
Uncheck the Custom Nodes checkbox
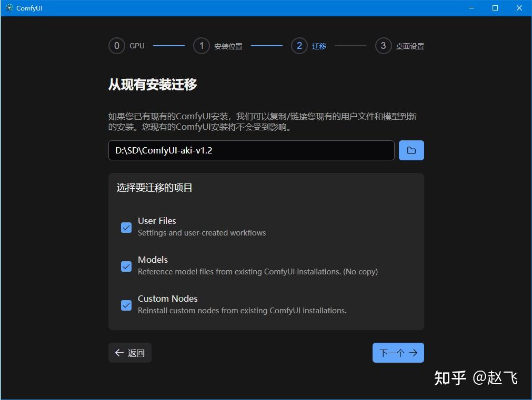[x=126, y=305]
